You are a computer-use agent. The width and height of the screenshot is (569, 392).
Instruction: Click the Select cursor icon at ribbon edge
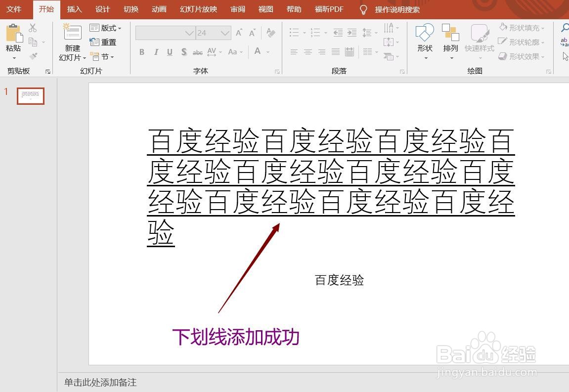coord(566,56)
